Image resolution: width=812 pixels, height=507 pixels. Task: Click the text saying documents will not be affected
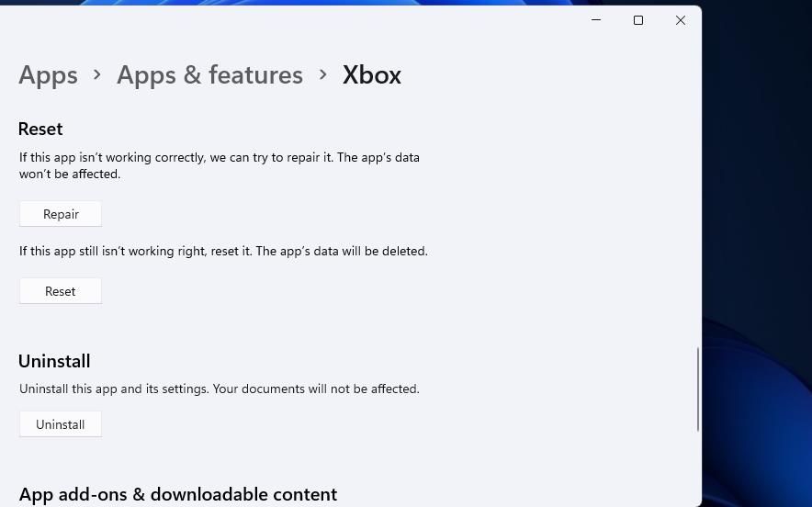coord(219,389)
